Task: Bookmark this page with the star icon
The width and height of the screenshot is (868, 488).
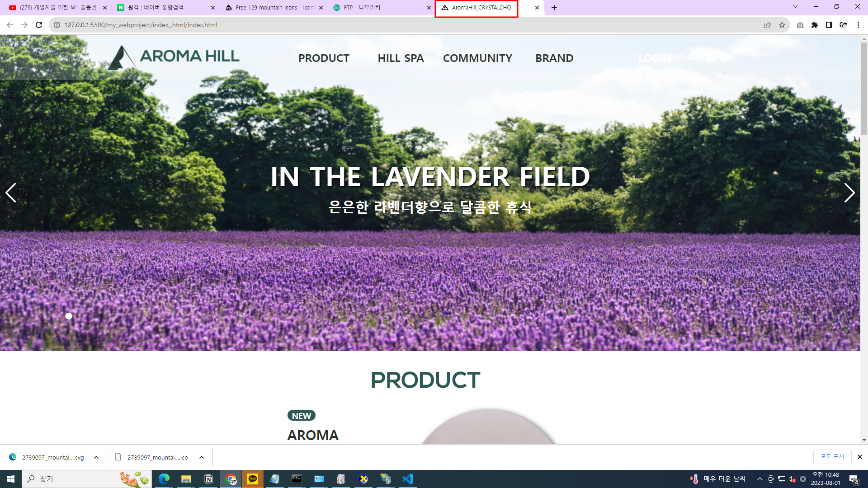Action: click(x=782, y=25)
